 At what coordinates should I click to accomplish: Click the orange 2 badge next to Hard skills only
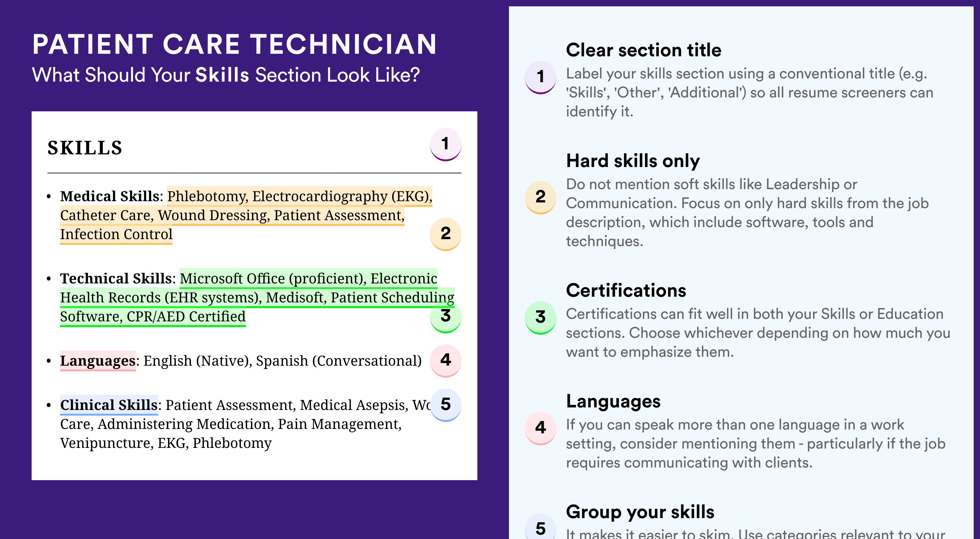pos(541,198)
